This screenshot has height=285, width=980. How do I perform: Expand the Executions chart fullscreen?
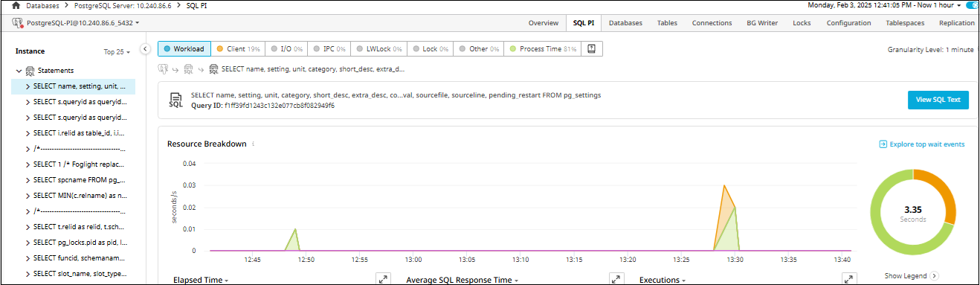pyautogui.click(x=849, y=279)
